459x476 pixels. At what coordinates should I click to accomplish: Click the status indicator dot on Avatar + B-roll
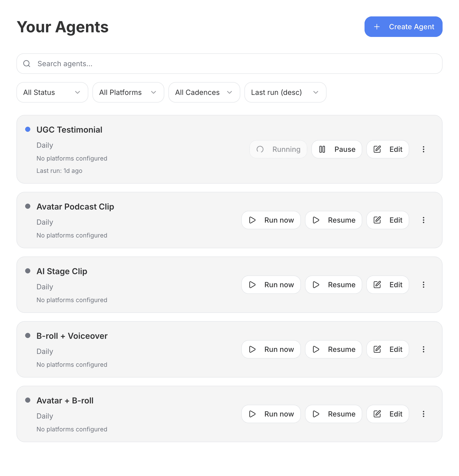tap(28, 400)
